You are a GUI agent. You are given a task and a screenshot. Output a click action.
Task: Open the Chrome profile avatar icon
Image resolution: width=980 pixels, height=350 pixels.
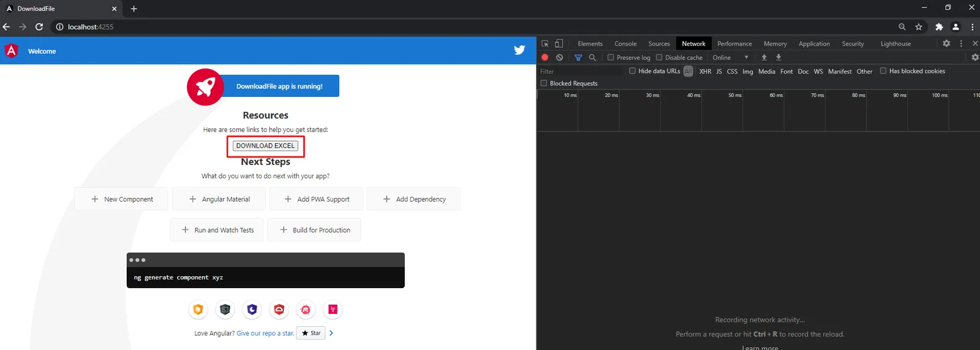[956, 27]
